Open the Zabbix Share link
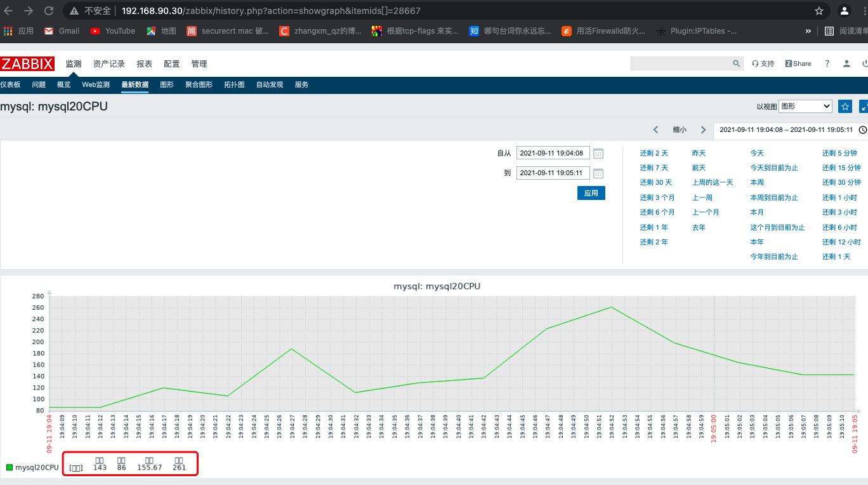The height and width of the screenshot is (485, 868). coord(798,63)
